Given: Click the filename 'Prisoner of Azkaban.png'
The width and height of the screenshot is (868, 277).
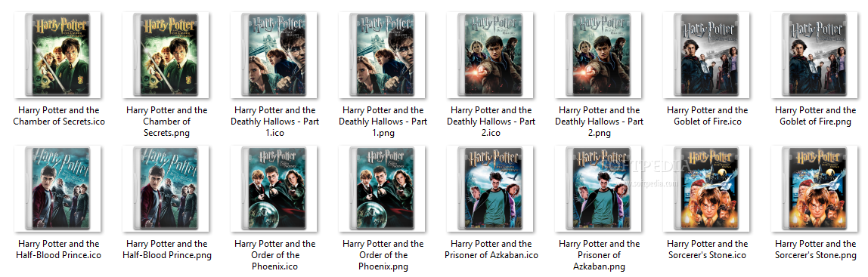Looking at the screenshot, I should tap(600, 255).
